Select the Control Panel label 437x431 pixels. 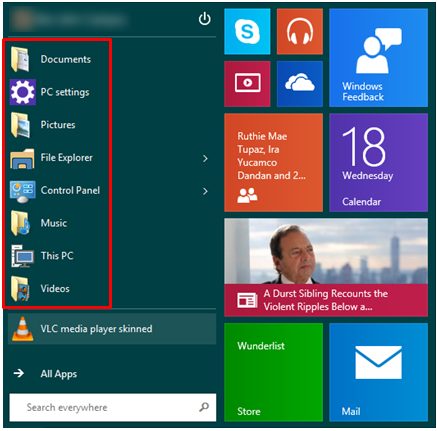(x=70, y=190)
